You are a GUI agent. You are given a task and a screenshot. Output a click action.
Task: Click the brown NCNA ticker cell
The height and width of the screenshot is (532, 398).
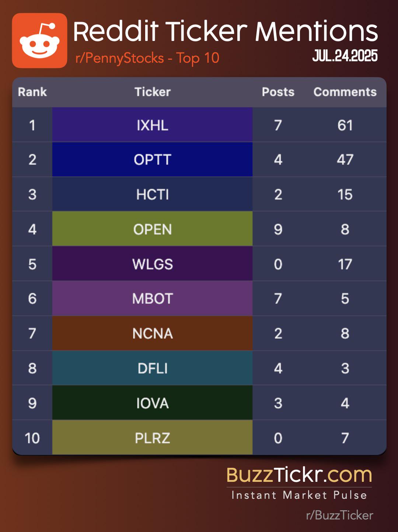click(152, 333)
